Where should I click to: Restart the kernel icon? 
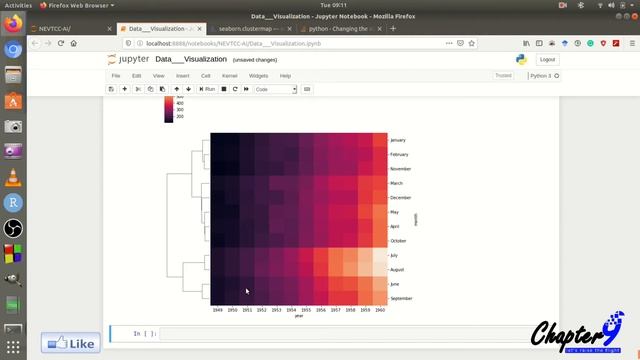coord(235,89)
